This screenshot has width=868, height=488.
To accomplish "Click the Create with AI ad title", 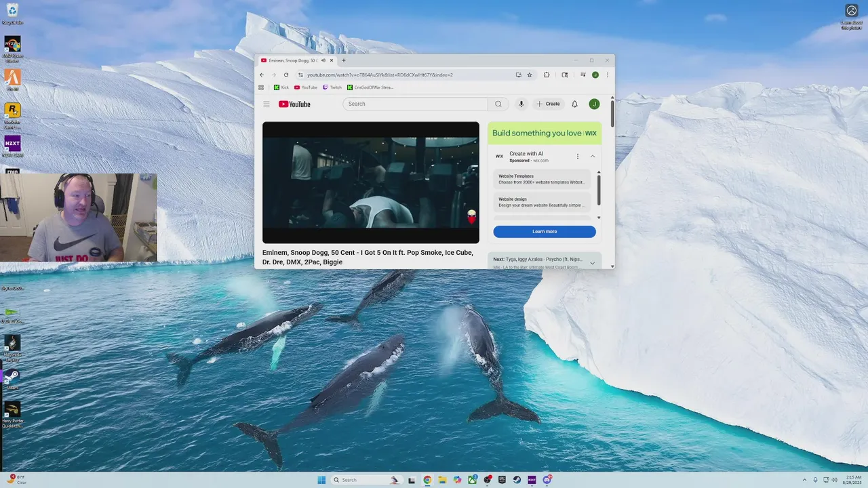I will 526,154.
